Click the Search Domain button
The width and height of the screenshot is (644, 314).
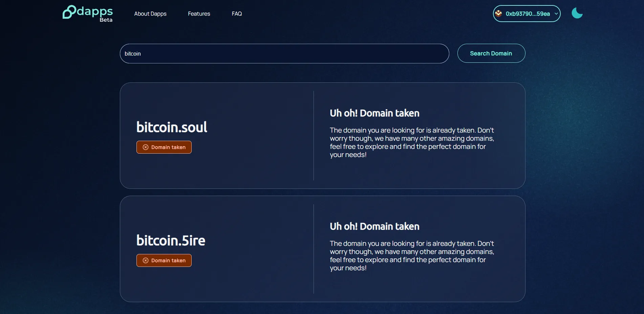pyautogui.click(x=491, y=53)
